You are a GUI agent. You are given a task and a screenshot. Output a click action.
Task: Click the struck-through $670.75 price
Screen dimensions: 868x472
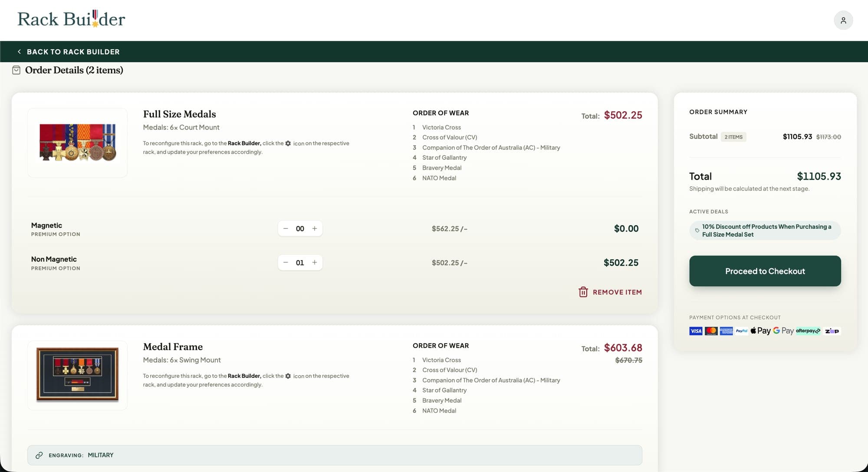click(x=629, y=360)
